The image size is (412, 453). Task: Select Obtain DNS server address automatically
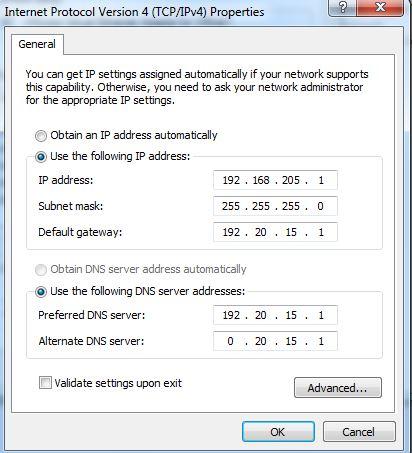click(x=41, y=270)
